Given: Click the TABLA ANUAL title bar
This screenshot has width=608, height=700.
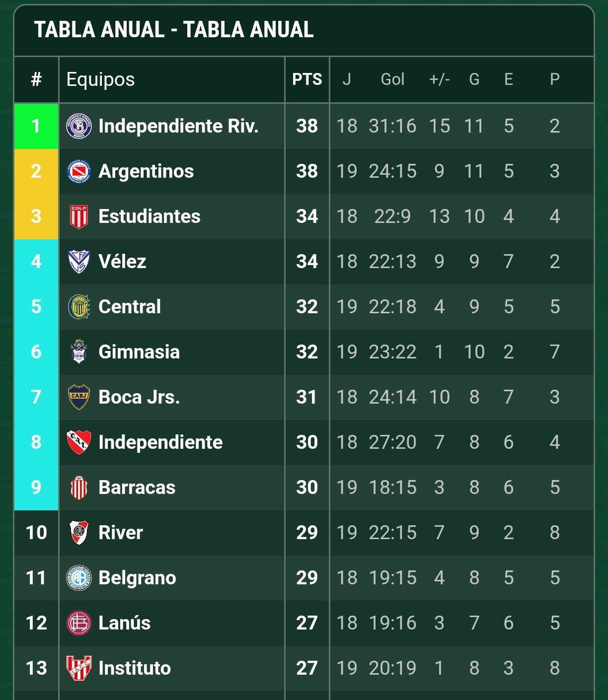Looking at the screenshot, I should coord(304,30).
